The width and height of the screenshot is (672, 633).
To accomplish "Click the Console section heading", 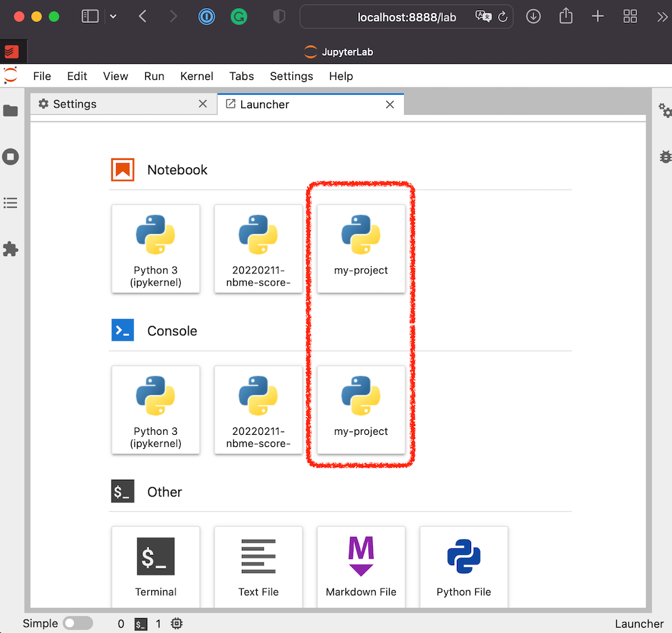I will click(172, 331).
